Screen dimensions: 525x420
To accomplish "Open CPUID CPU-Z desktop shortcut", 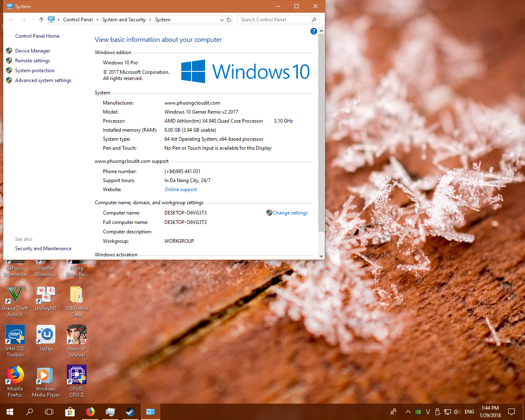I will point(76,381).
